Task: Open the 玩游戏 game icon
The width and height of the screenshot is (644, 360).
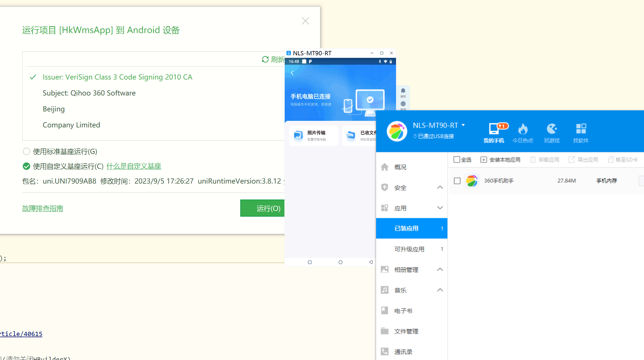Action: coord(551,129)
